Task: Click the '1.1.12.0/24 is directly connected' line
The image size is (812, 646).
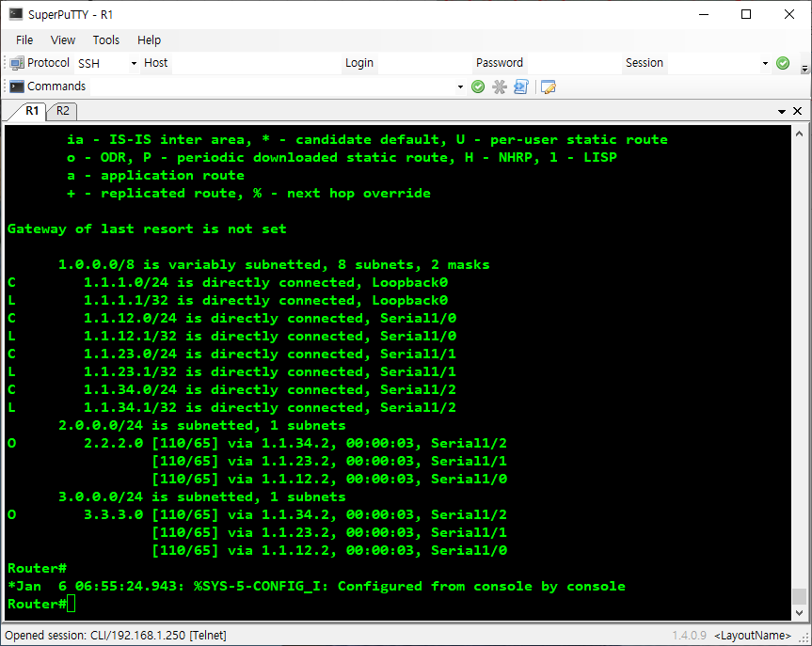Action: tap(232, 319)
